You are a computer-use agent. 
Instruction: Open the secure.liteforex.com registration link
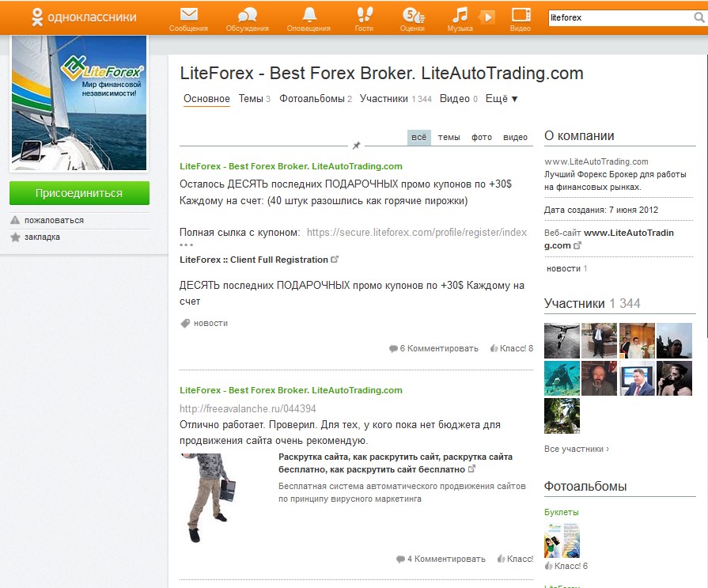click(417, 232)
